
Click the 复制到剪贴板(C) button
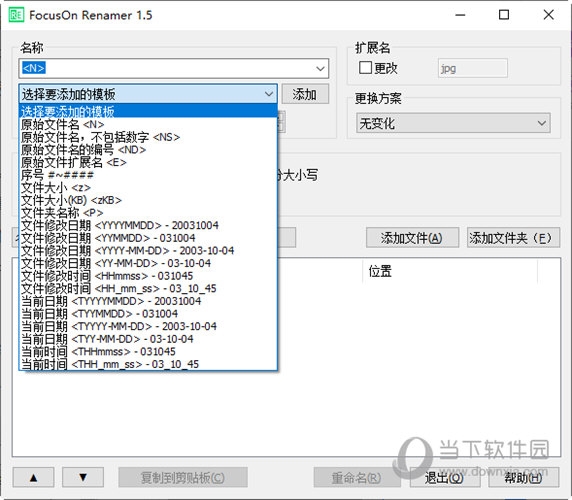point(183,477)
